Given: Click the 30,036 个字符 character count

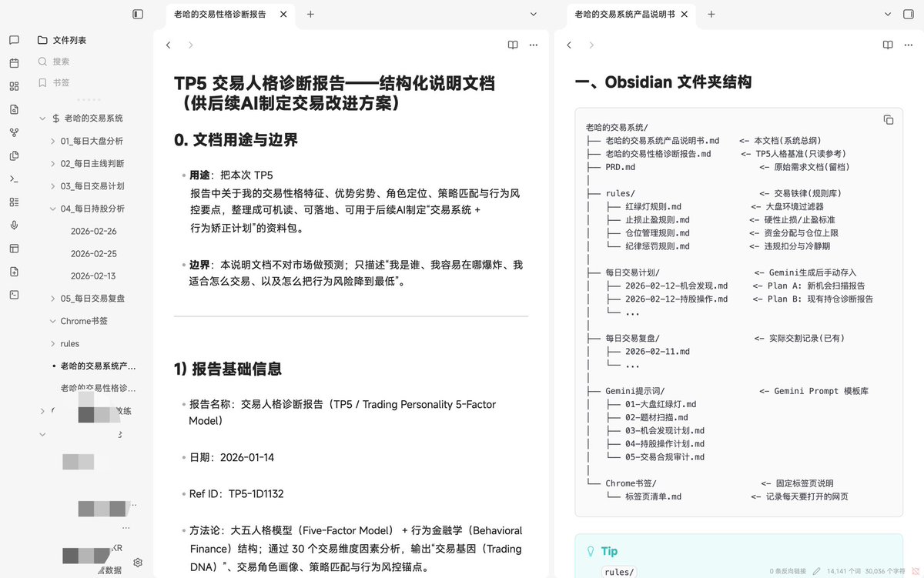Looking at the screenshot, I should (x=886, y=571).
